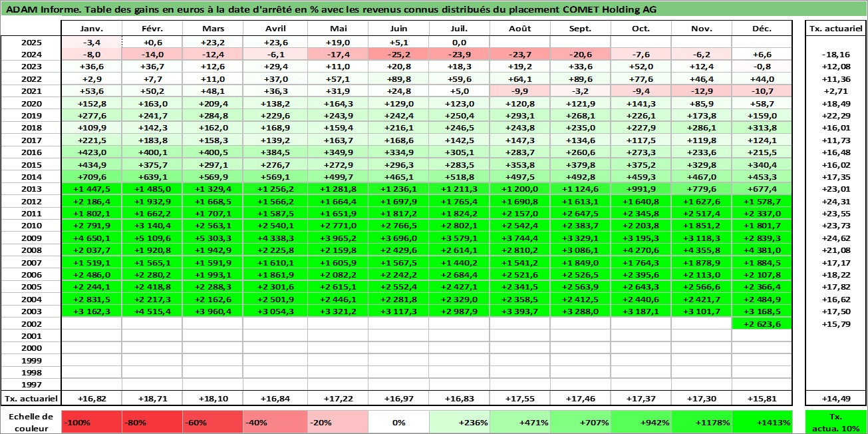Select 2016 Janv. cell +423,0
868x434 pixels.
[92, 152]
